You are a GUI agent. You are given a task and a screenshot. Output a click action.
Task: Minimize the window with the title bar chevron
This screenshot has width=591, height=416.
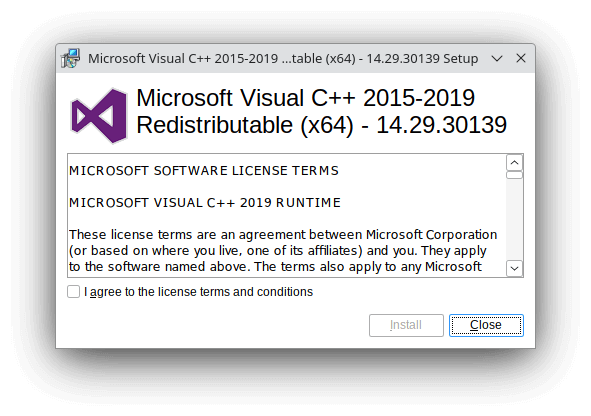pos(497,58)
